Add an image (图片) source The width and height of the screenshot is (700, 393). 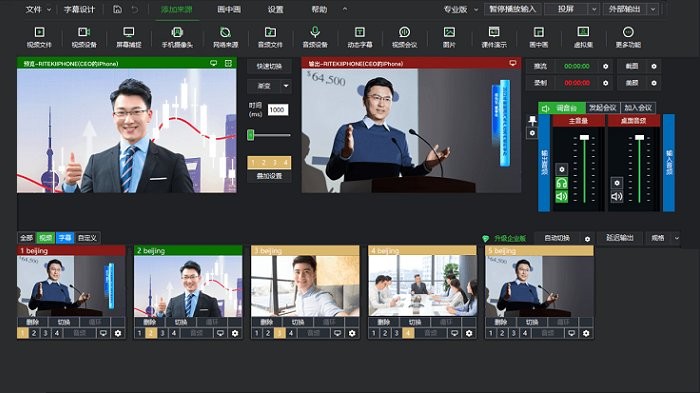[x=449, y=37]
